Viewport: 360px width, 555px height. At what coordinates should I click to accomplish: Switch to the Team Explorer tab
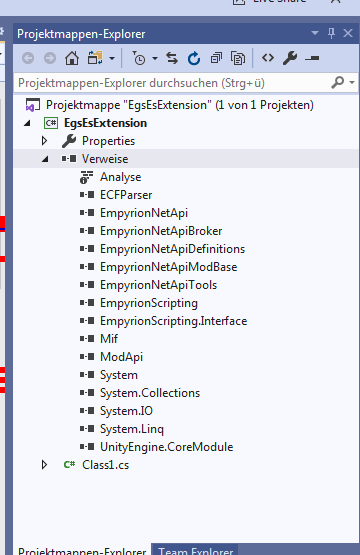pyautogui.click(x=196, y=550)
